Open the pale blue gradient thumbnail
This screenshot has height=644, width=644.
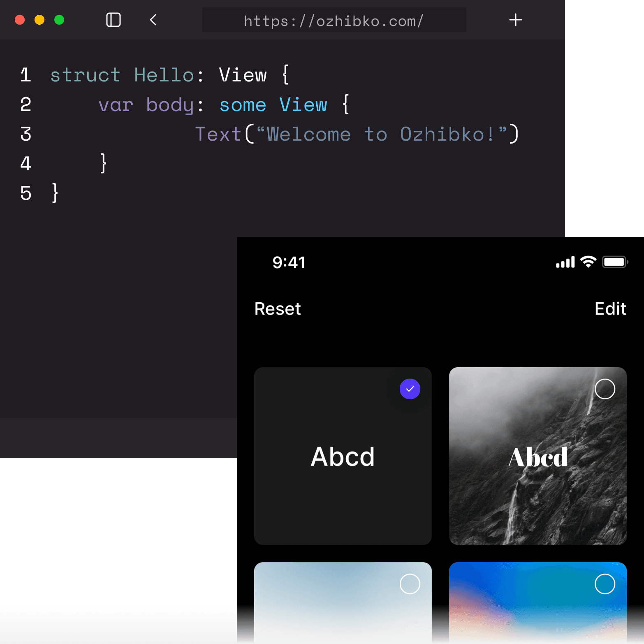343,603
